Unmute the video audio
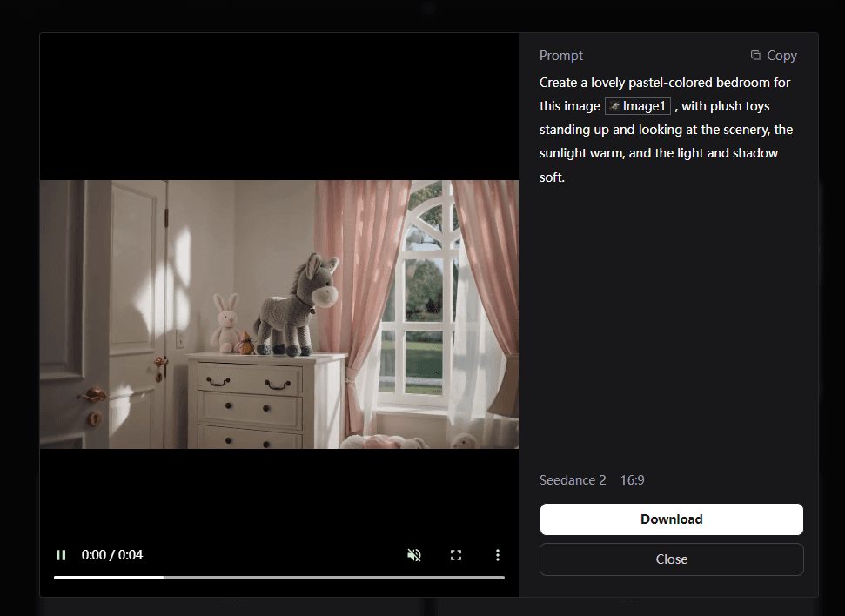 pos(414,555)
